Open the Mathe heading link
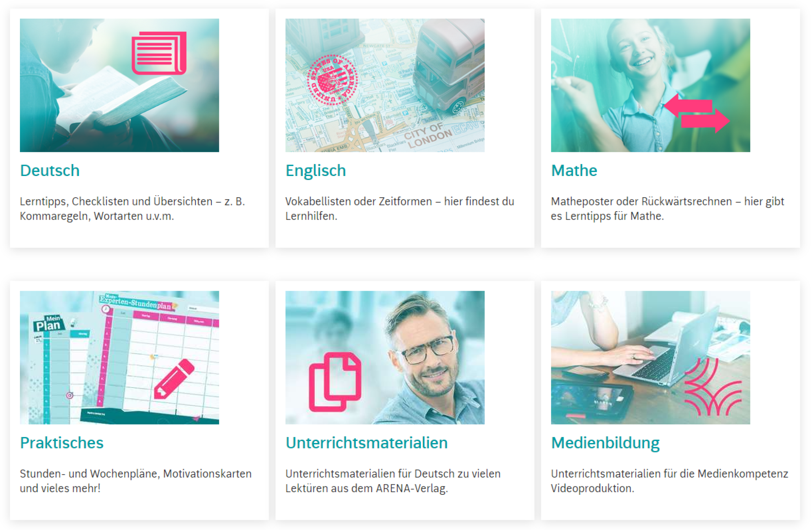The image size is (812, 530). point(574,171)
